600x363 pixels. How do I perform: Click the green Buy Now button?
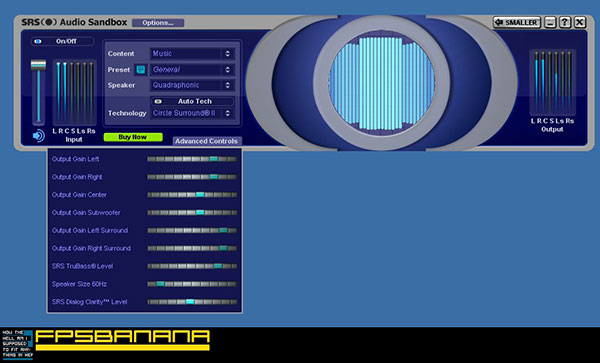133,137
